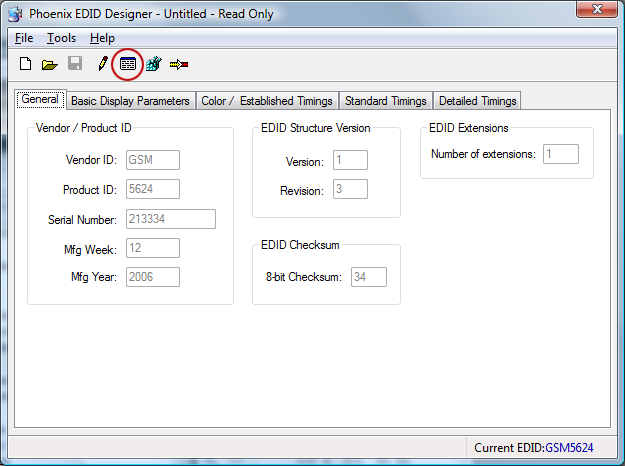625x466 pixels.
Task: Click the Vendor ID field showing GSM
Action: (x=153, y=160)
